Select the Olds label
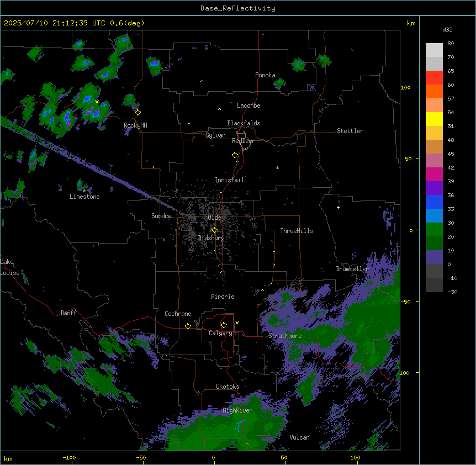476x465 pixels. pos(214,218)
